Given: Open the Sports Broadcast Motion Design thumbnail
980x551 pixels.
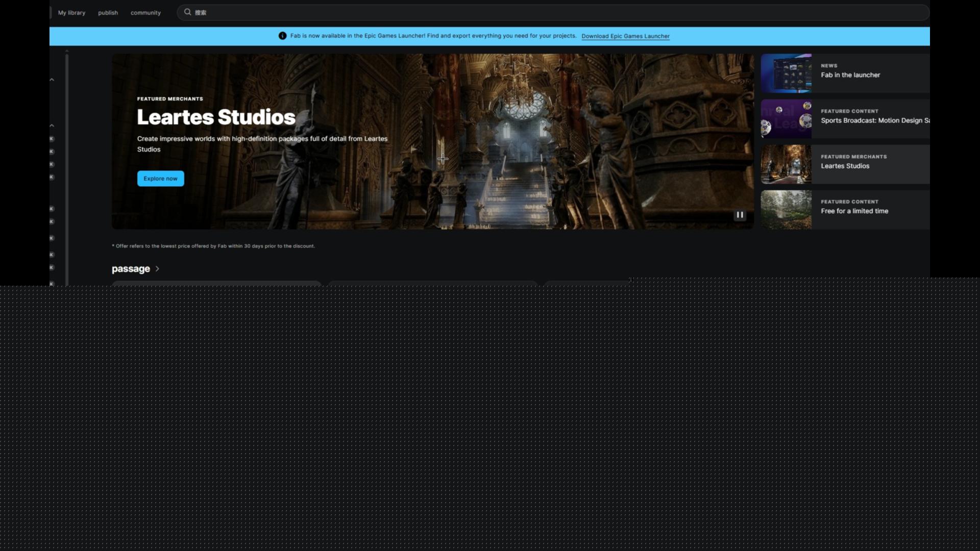Looking at the screenshot, I should point(786,118).
